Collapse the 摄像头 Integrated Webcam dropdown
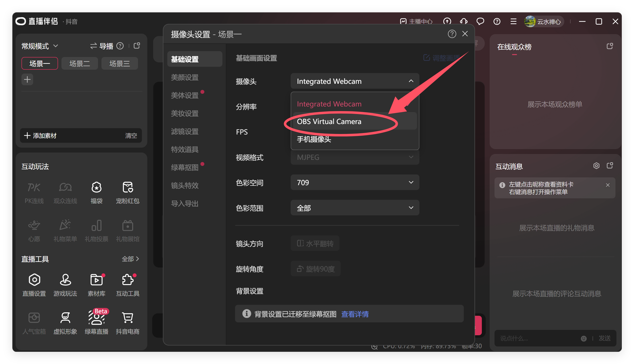634x364 pixels. [355, 81]
